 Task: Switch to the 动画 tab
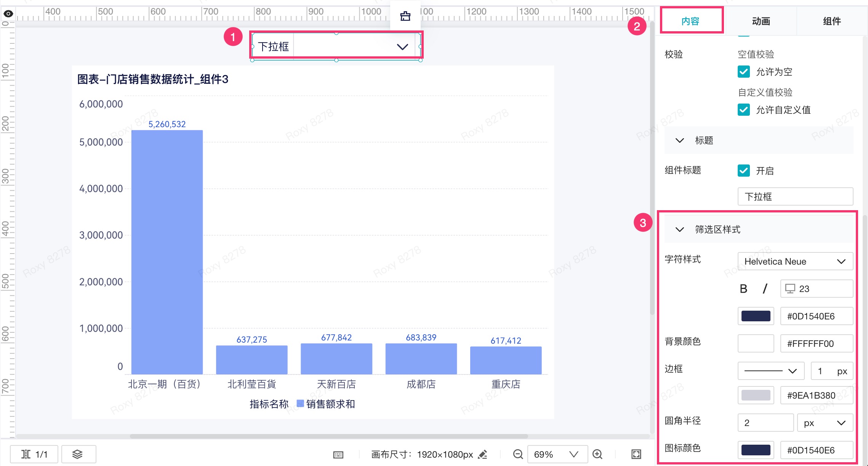[761, 21]
